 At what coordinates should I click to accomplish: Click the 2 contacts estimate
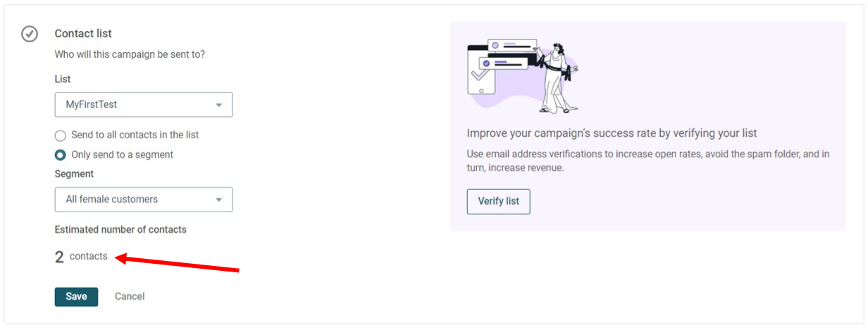click(81, 257)
